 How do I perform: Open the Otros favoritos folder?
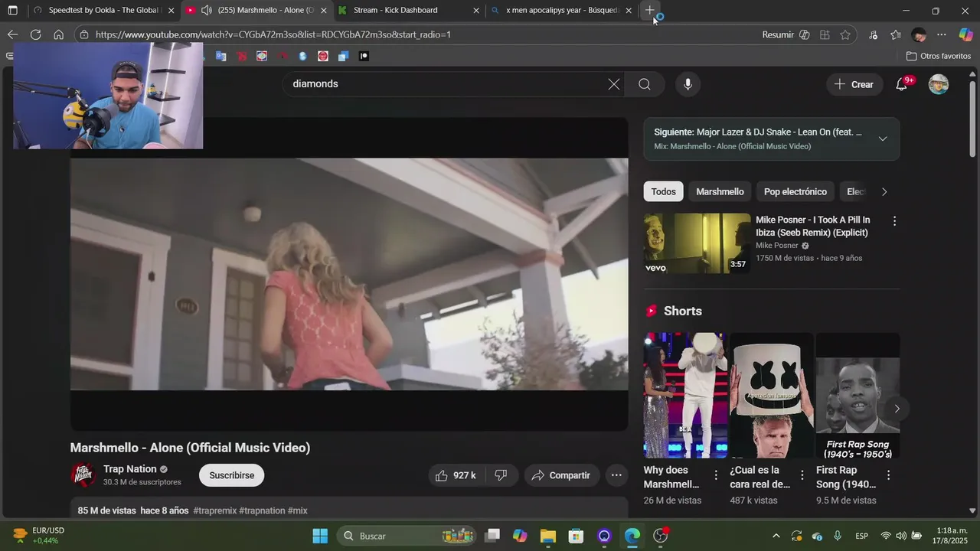pyautogui.click(x=939, y=56)
